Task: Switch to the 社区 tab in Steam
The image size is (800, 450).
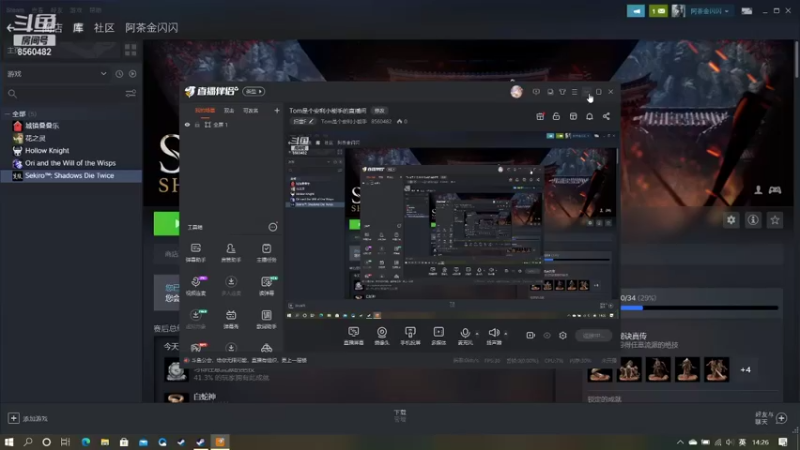Action: 104,28
